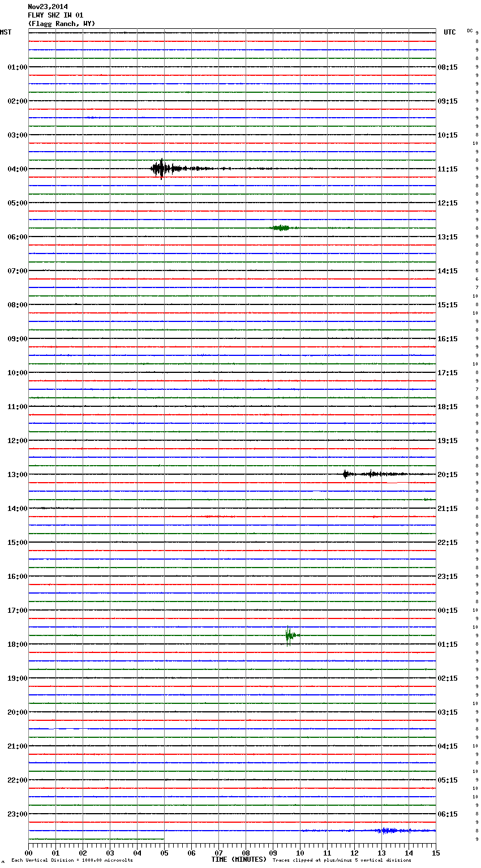Click the minute axis label 05
The image size is (481, 868).
[x=164, y=853]
